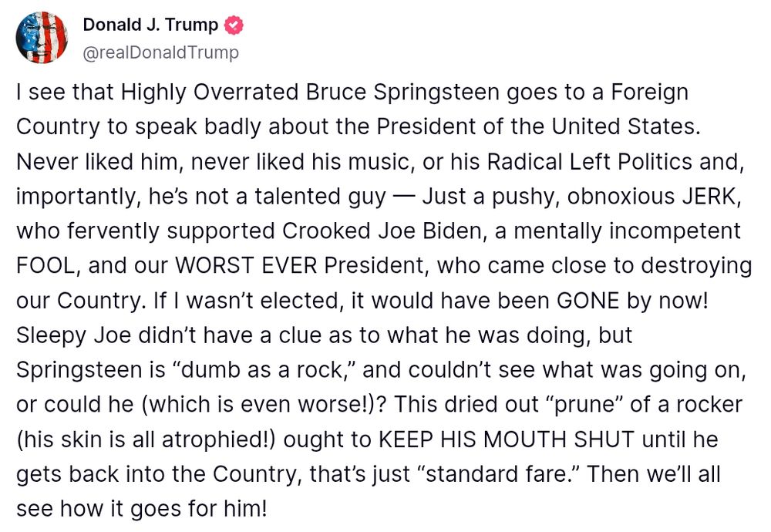Click the quoted phrase "dumb as a rock"
The width and height of the screenshot is (771, 532).
coord(261,369)
